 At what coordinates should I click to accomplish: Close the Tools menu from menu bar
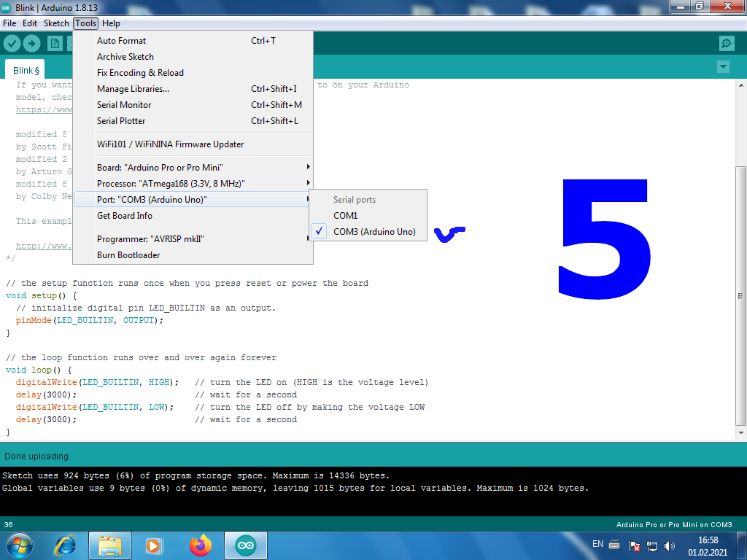pos(86,23)
